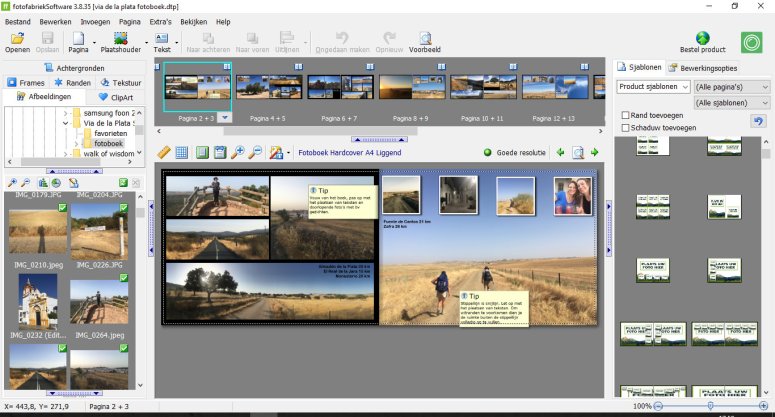Toggle checkmark on IMG_0210.jpeg thumbnail
The height and width of the screenshot is (417, 775).
point(62,208)
